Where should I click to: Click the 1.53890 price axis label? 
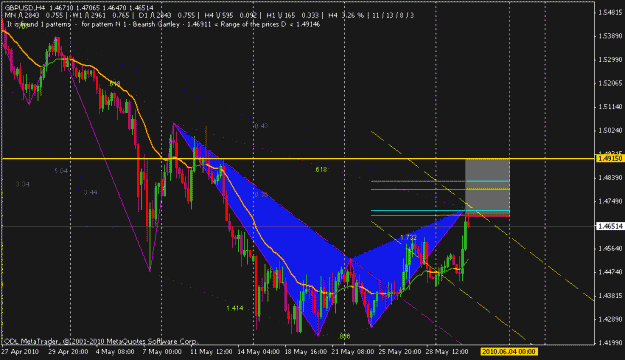[x=610, y=36]
